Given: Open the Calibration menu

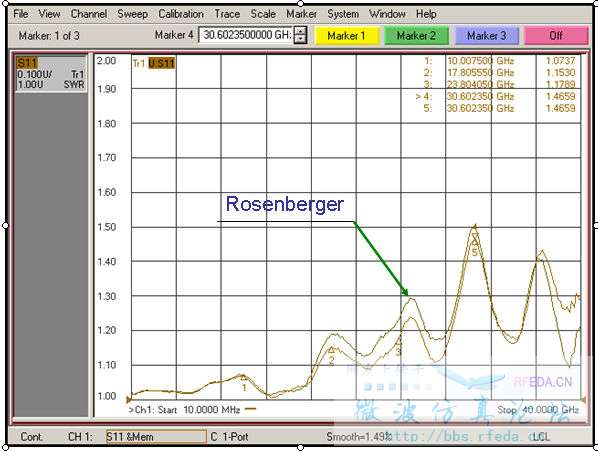Looking at the screenshot, I should click(181, 14).
